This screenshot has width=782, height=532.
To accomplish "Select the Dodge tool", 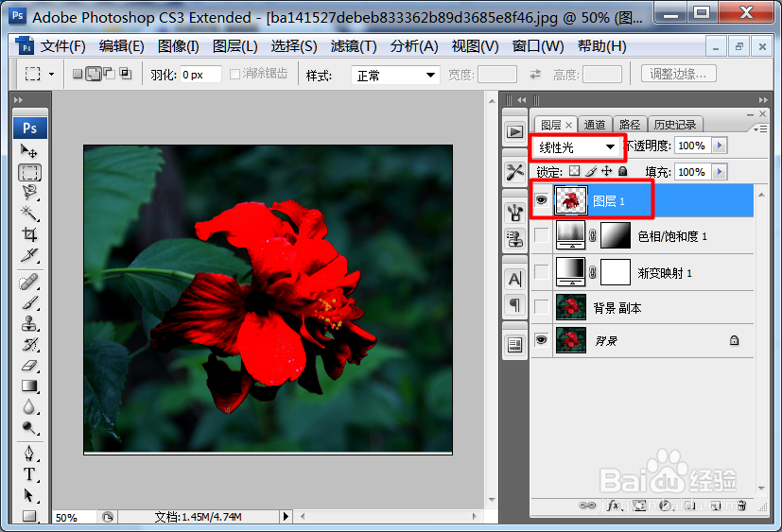I will (29, 428).
